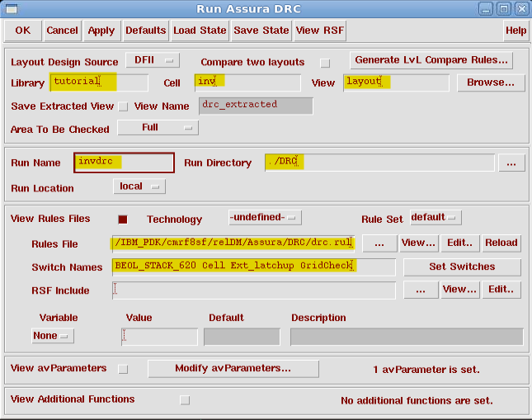Image resolution: width=532 pixels, height=420 pixels.
Task: Click the window menu icon in title bar
Action: pos(10,9)
